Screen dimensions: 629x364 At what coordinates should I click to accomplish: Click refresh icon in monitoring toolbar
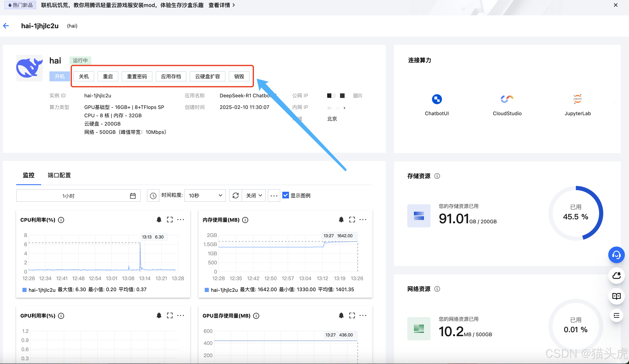(x=235, y=196)
